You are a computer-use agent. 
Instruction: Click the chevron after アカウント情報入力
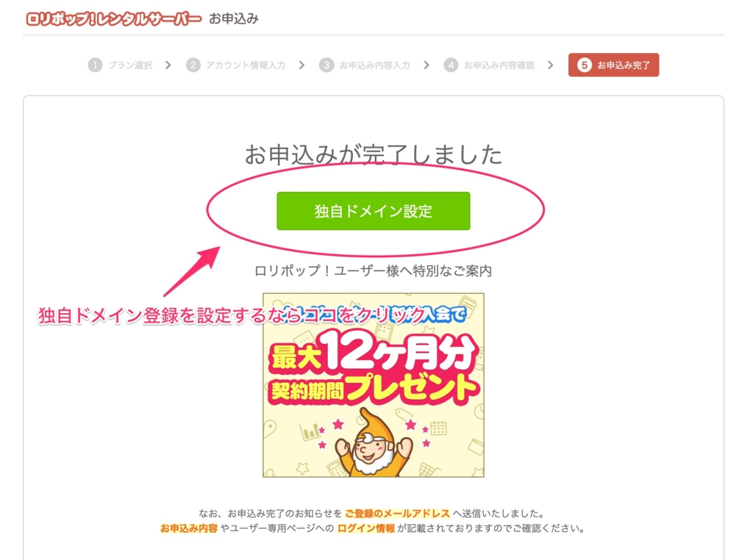click(301, 65)
